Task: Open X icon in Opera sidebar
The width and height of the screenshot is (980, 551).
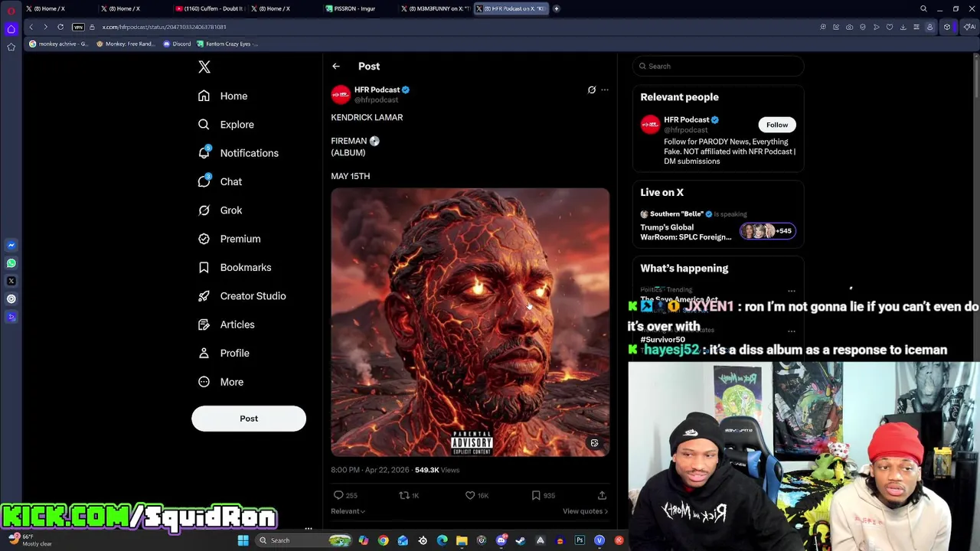Action: click(11, 281)
